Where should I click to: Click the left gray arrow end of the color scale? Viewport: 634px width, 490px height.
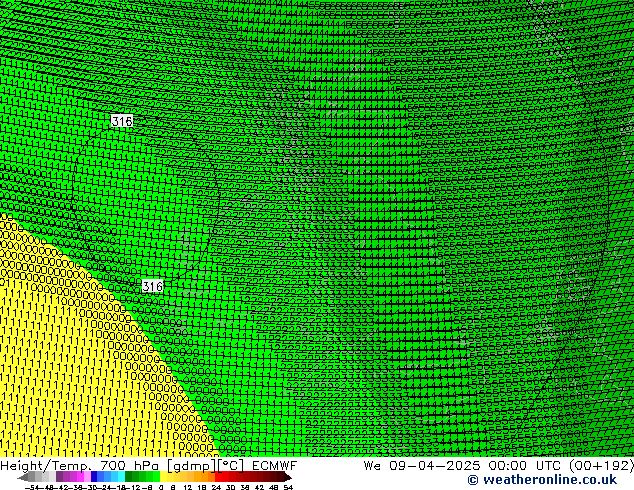[x=23, y=477]
